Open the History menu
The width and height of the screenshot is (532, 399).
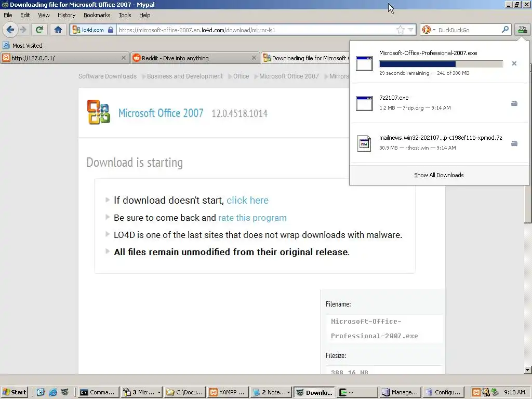(66, 15)
